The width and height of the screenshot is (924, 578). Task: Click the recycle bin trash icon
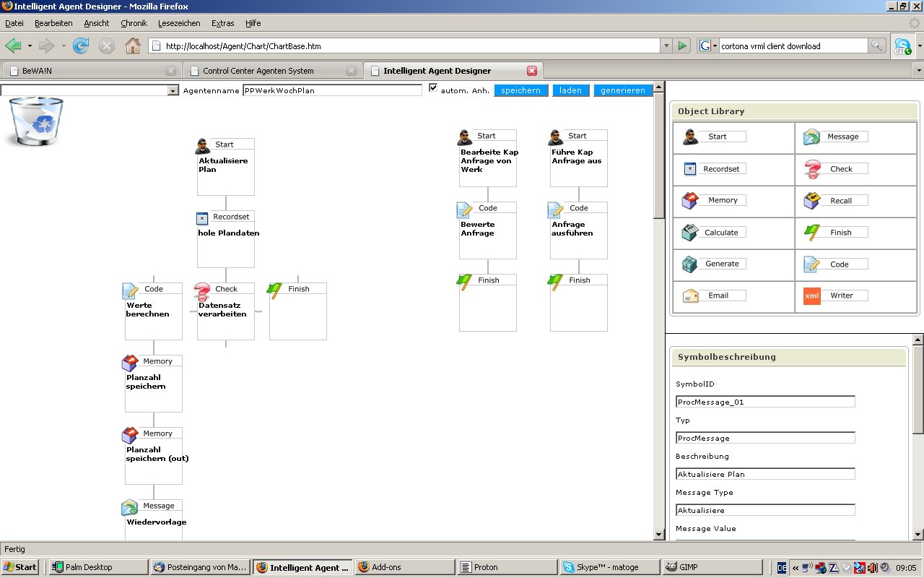(x=36, y=121)
